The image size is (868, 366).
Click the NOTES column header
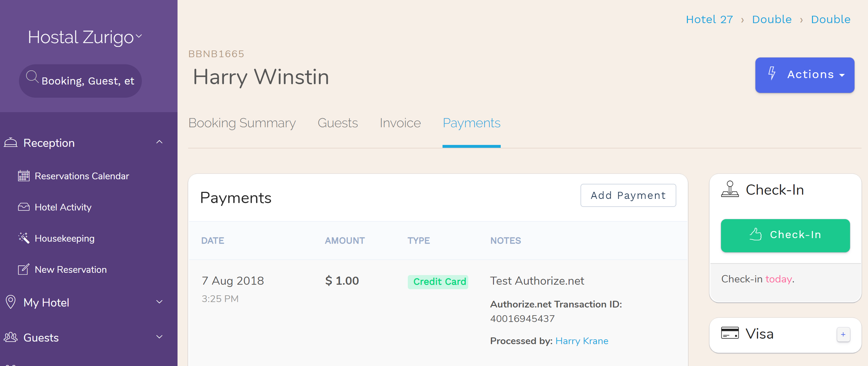click(506, 240)
